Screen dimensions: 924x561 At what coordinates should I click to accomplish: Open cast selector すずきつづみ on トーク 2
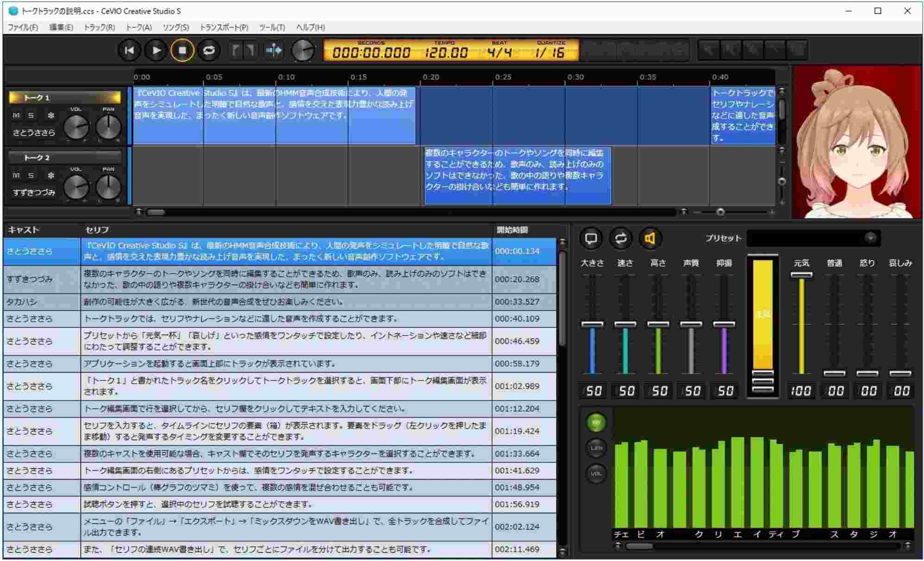point(34,193)
